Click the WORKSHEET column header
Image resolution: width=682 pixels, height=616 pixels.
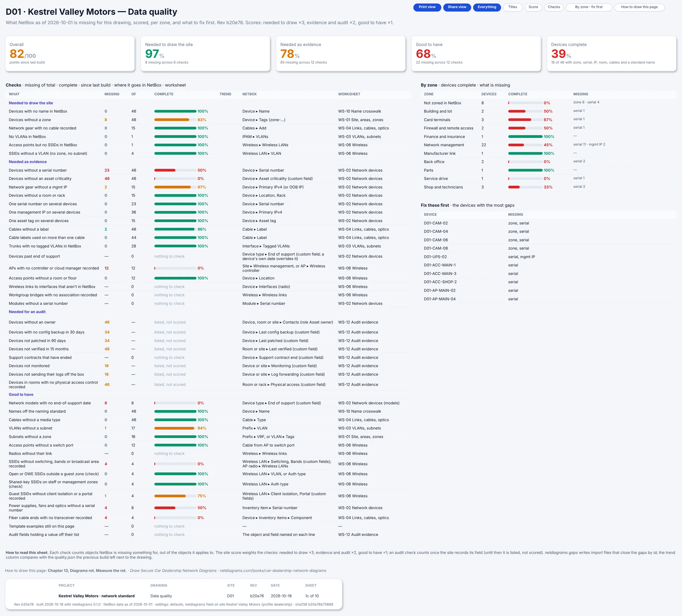(x=349, y=94)
